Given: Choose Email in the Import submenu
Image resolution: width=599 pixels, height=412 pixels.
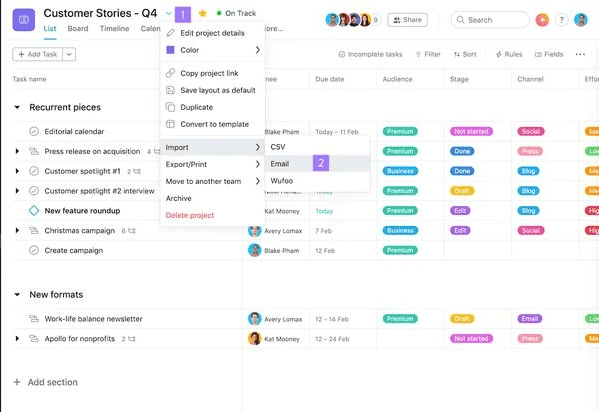Looking at the screenshot, I should click(x=317, y=164).
